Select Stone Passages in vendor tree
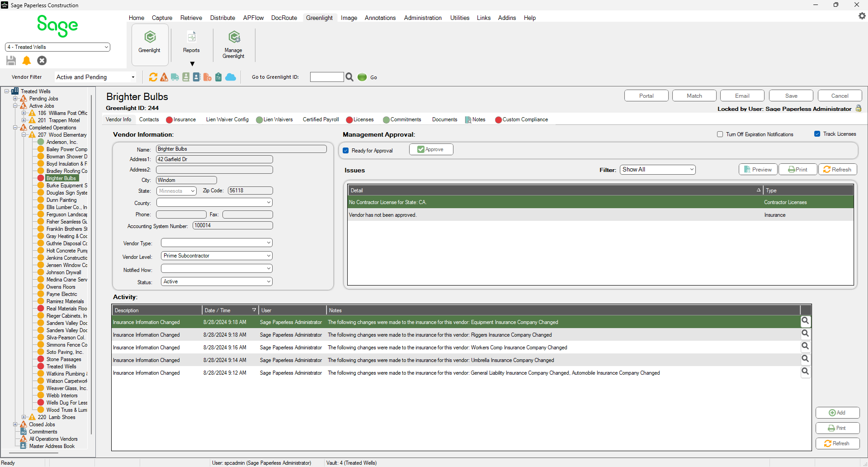Screen dimensions: 868x467 [64, 359]
